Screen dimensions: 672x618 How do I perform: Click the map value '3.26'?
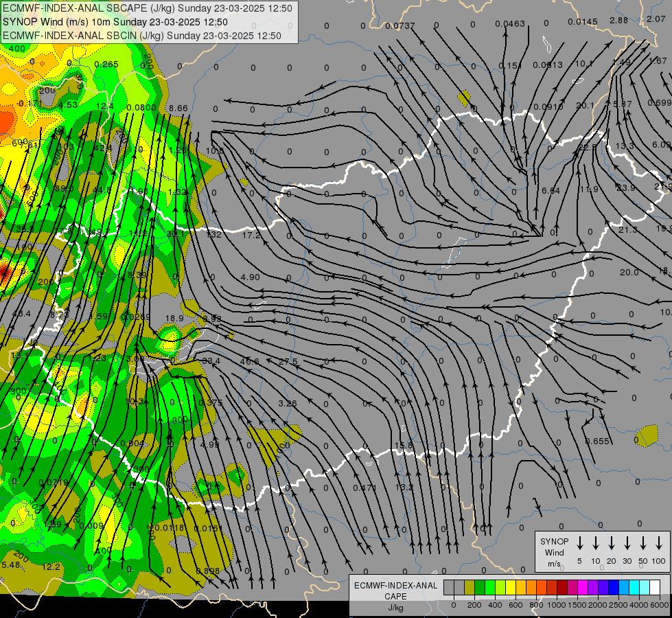[x=288, y=404]
